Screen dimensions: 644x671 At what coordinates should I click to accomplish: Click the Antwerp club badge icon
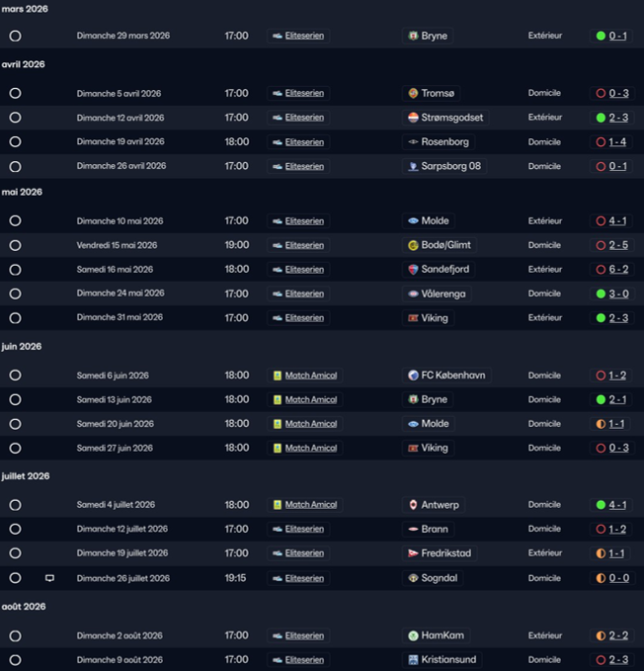click(413, 505)
